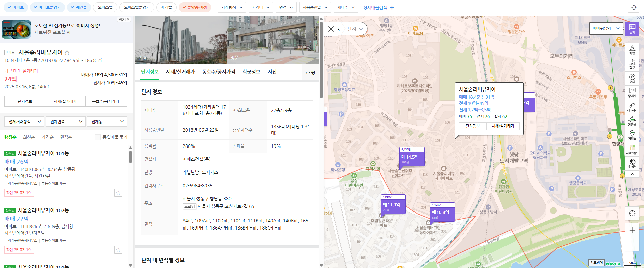Open the 단지 dropdown on map bar
This screenshot has width=644, height=268.
(355, 29)
